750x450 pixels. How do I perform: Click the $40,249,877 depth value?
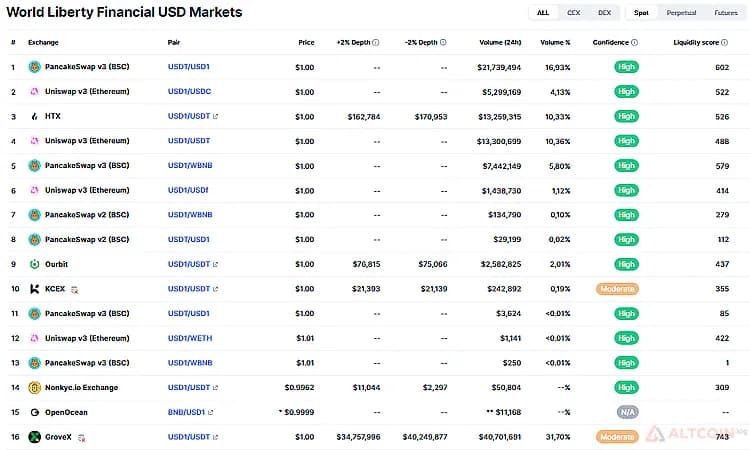pyautogui.click(x=425, y=437)
